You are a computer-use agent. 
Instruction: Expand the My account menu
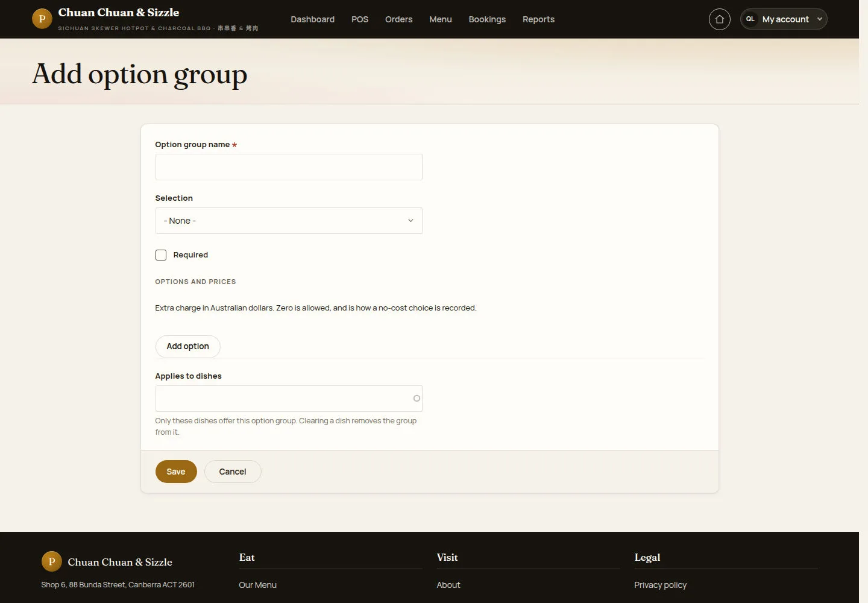pos(784,19)
